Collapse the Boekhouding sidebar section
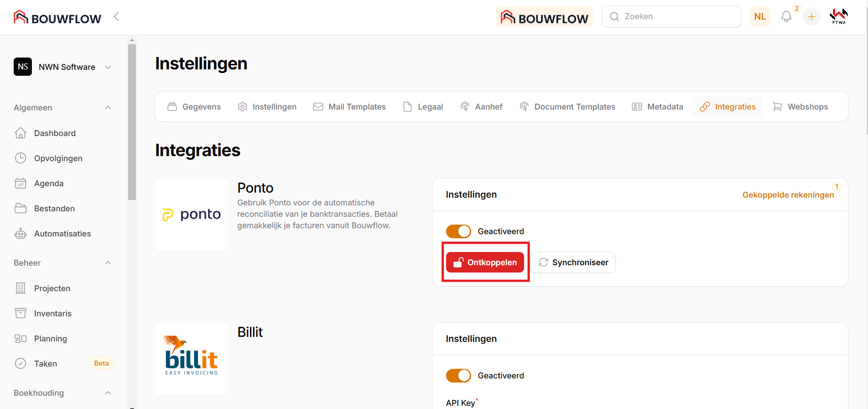 click(108, 393)
